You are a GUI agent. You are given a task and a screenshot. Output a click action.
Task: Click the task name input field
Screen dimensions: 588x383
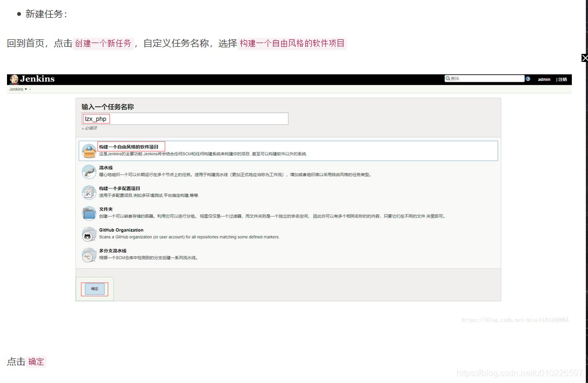(185, 119)
